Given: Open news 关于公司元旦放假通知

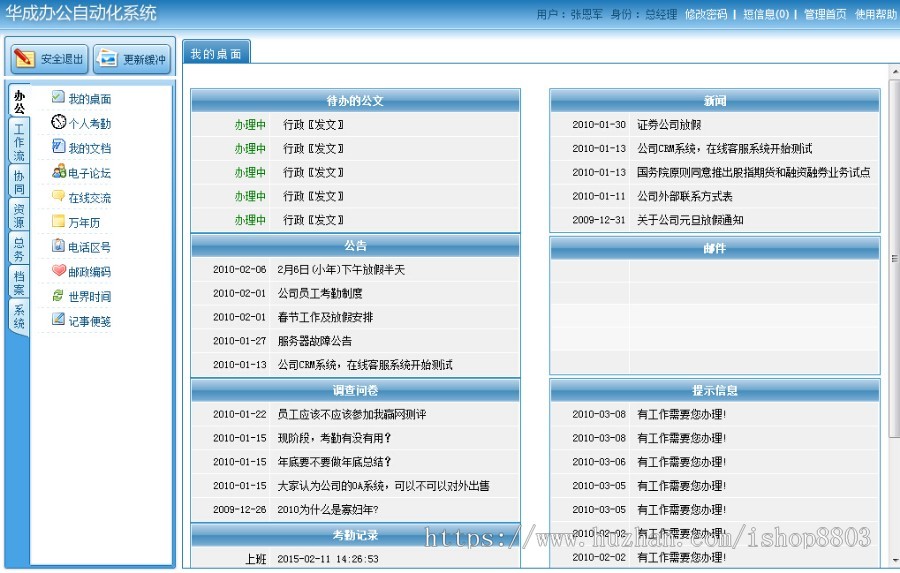Looking at the screenshot, I should tap(690, 219).
